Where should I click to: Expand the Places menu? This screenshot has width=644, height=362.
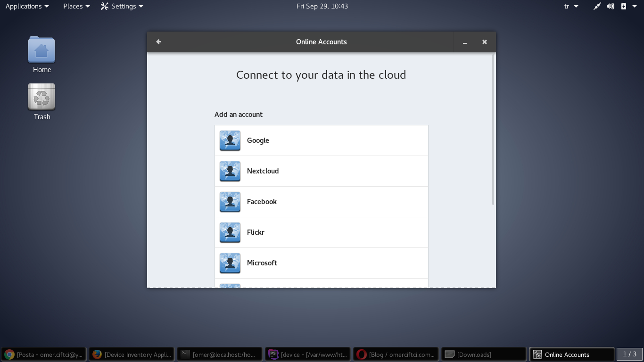click(76, 6)
